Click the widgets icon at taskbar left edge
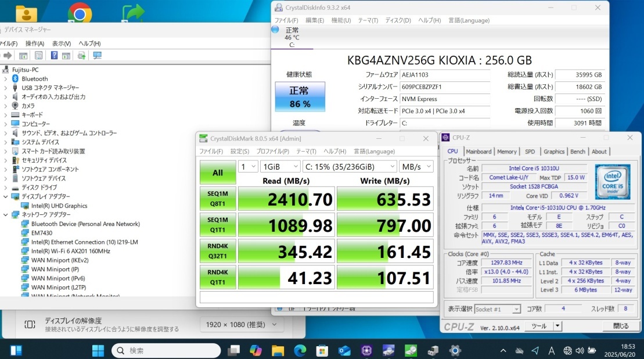 [16, 350]
